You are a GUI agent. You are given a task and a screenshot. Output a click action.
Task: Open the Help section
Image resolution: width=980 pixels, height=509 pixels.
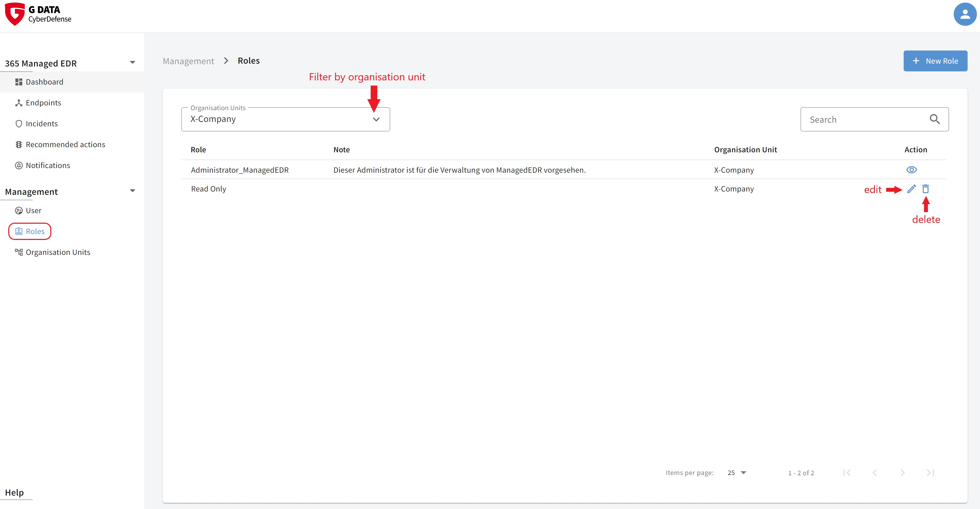14,492
